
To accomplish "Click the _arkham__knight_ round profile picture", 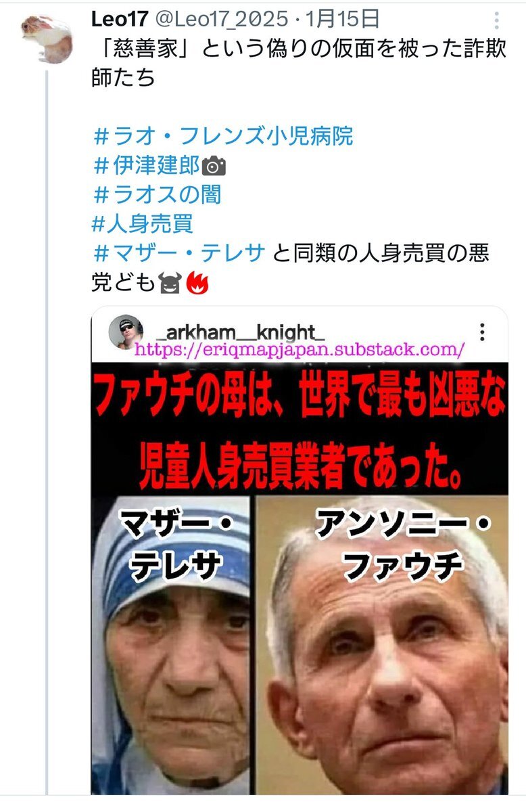I will click(x=126, y=332).
